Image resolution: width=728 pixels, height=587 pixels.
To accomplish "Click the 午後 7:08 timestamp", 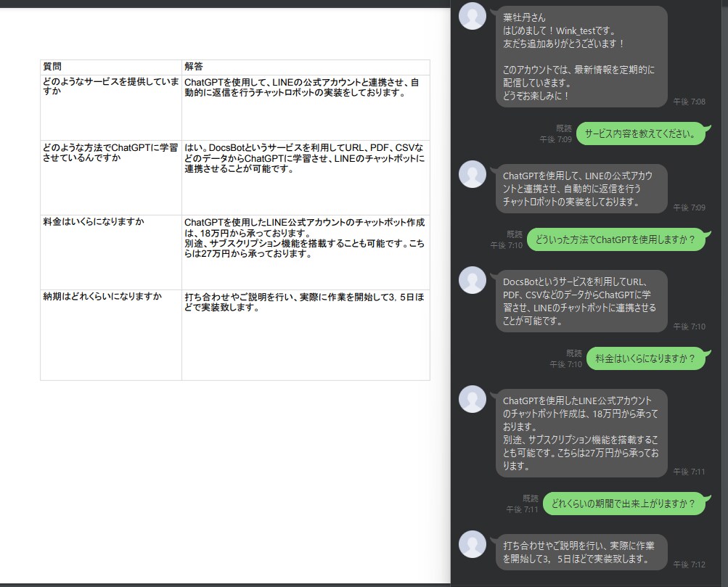I will pyautogui.click(x=689, y=102).
